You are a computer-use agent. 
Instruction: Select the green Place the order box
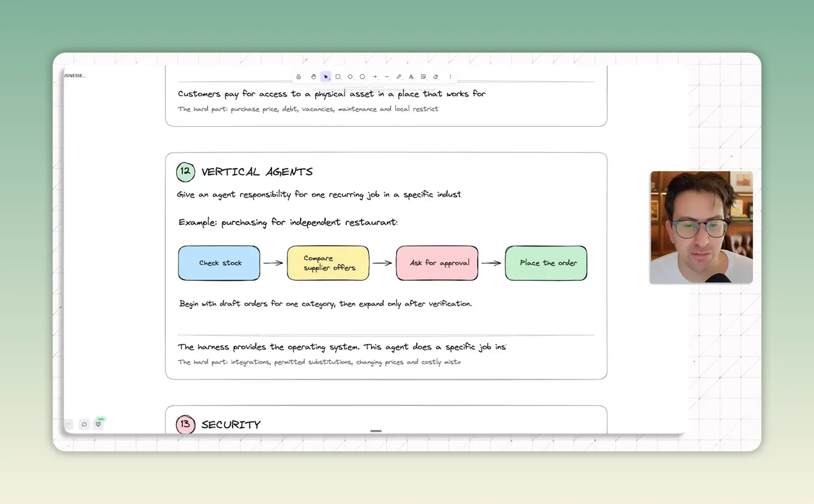coord(546,263)
